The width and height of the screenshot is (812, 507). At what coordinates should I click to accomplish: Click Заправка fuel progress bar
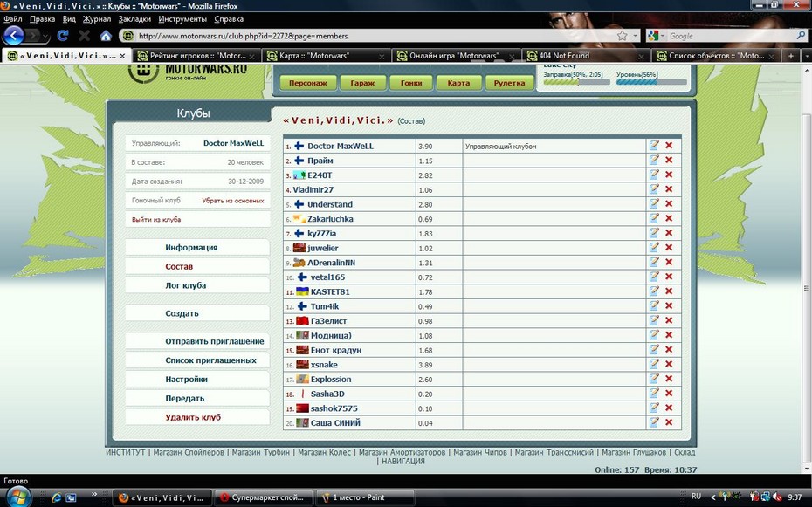576,82
